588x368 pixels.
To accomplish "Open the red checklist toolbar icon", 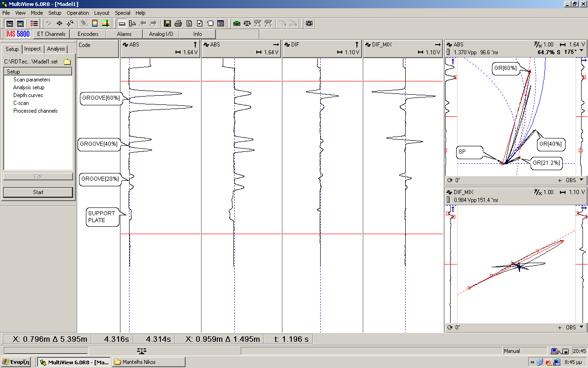I will (34, 23).
